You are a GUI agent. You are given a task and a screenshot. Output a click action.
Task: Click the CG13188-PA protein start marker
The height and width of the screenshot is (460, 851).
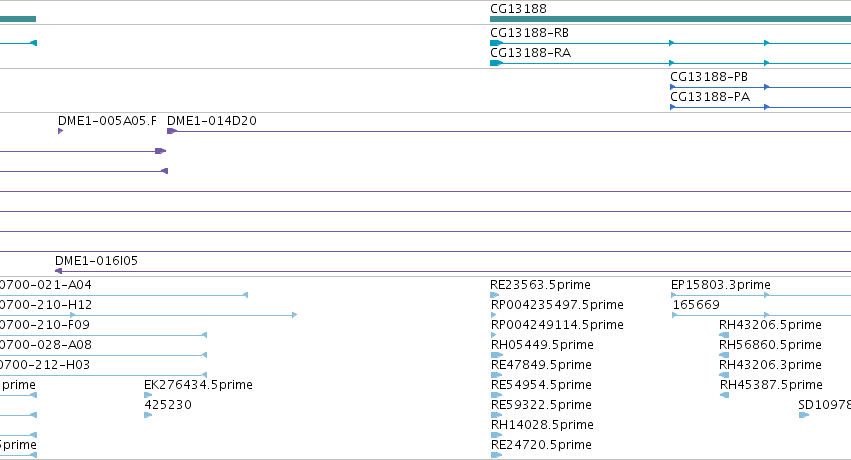(x=673, y=107)
